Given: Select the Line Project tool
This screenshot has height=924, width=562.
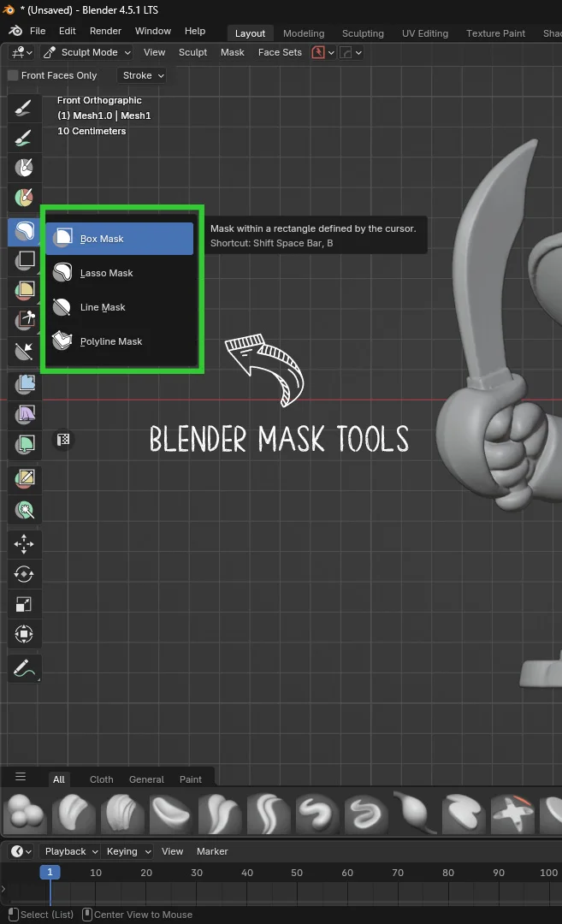Looking at the screenshot, I should pos(24,352).
